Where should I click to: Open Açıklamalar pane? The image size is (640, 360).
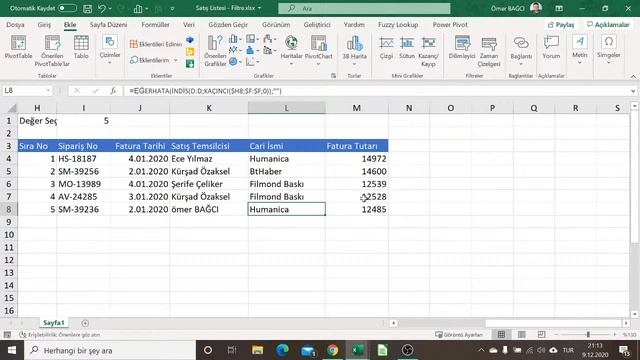point(608,25)
